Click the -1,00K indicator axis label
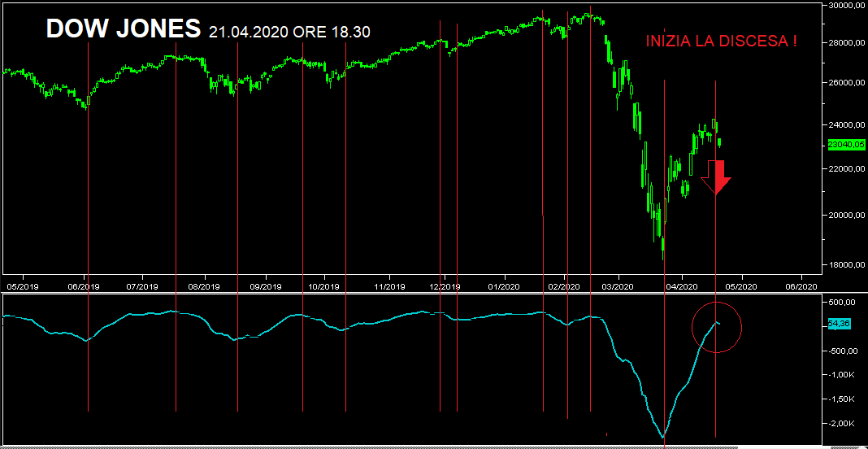 (842, 375)
